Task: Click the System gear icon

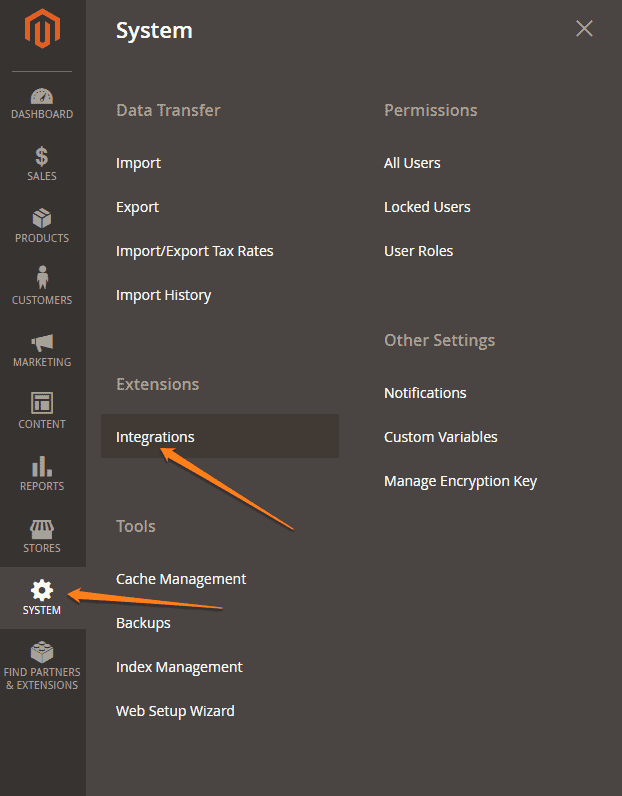Action: tap(42, 590)
